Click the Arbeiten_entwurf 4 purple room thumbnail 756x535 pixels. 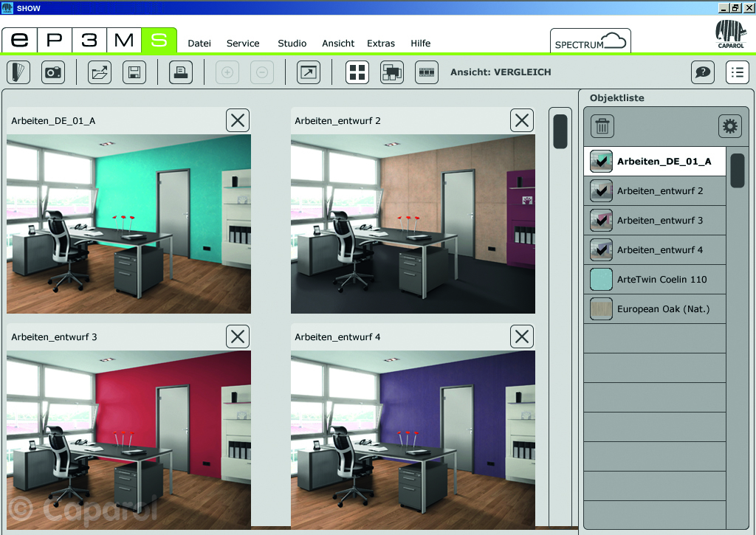click(413, 439)
